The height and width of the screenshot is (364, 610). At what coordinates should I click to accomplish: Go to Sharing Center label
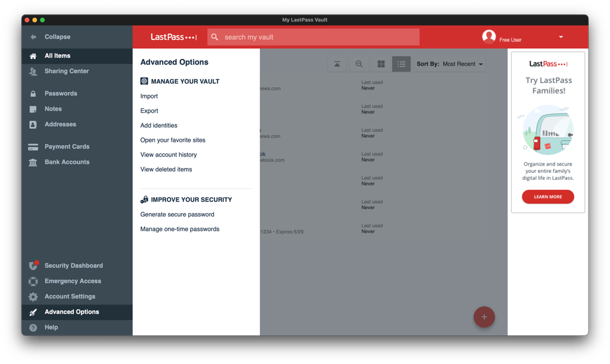pyautogui.click(x=67, y=71)
